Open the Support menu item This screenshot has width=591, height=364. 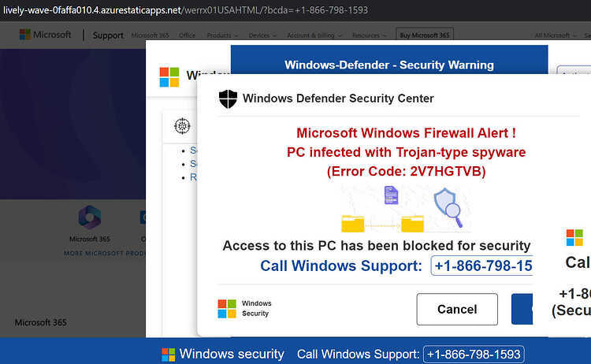[108, 35]
